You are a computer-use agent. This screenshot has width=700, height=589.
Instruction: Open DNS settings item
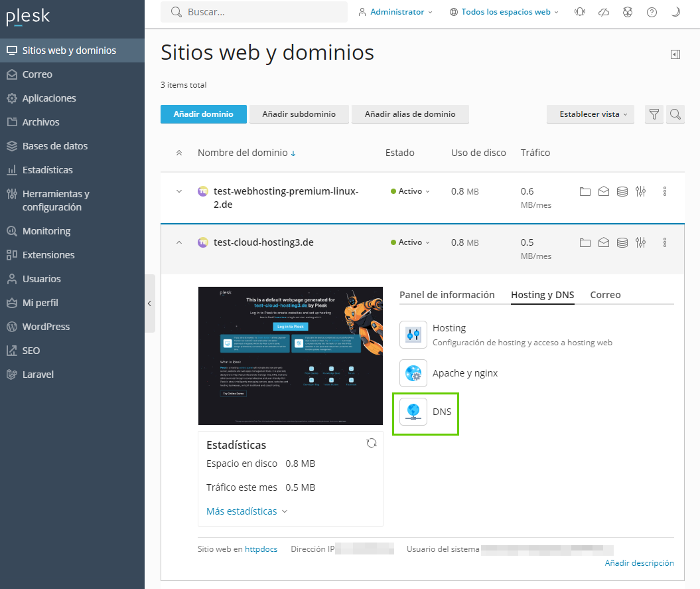[x=425, y=412]
